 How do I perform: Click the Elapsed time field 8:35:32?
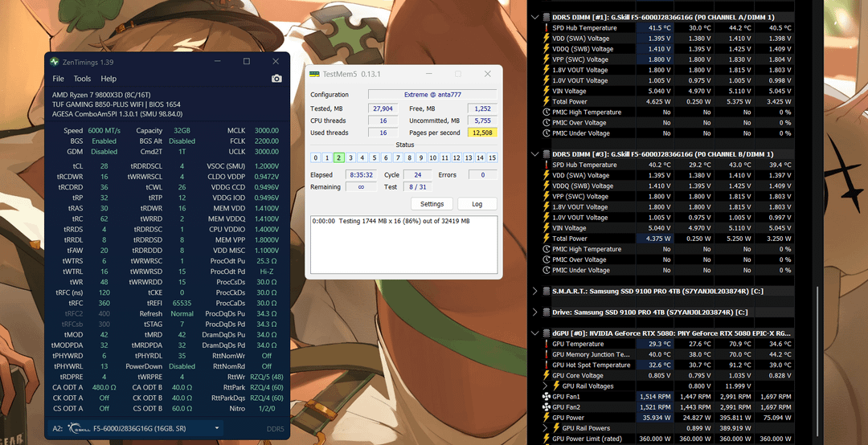(x=361, y=175)
